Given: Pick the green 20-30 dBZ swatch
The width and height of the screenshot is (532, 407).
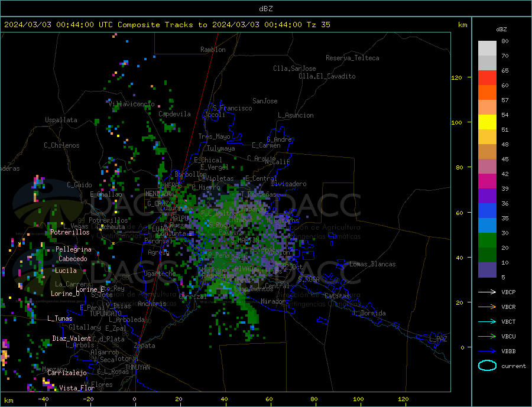Looking at the screenshot, I should pos(487,240).
